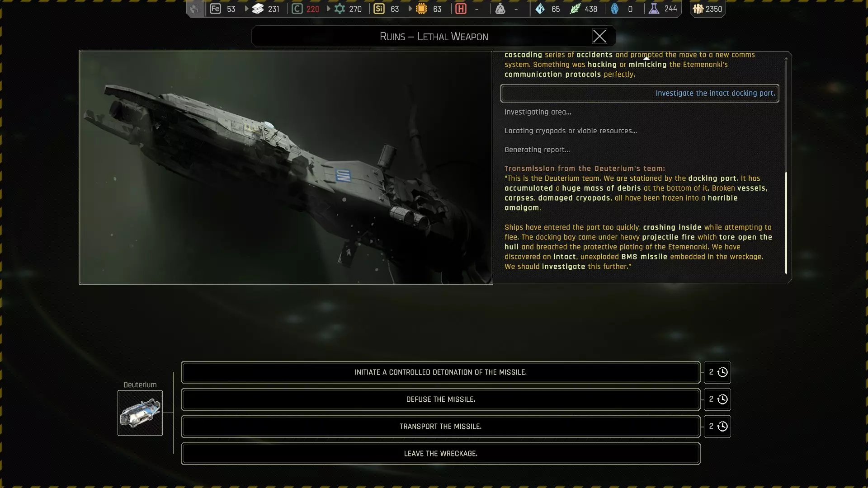Select Defuse the missile option

click(x=440, y=399)
